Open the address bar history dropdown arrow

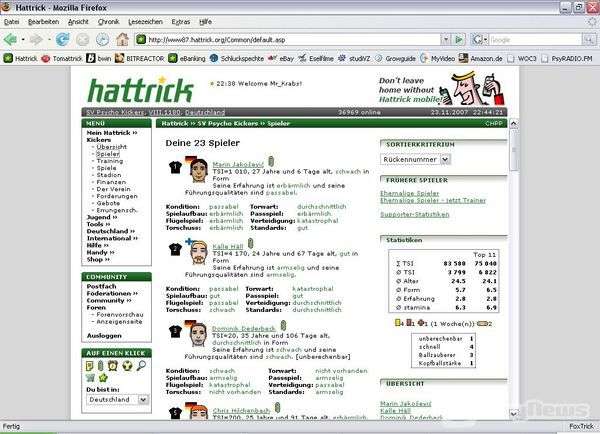[445, 39]
